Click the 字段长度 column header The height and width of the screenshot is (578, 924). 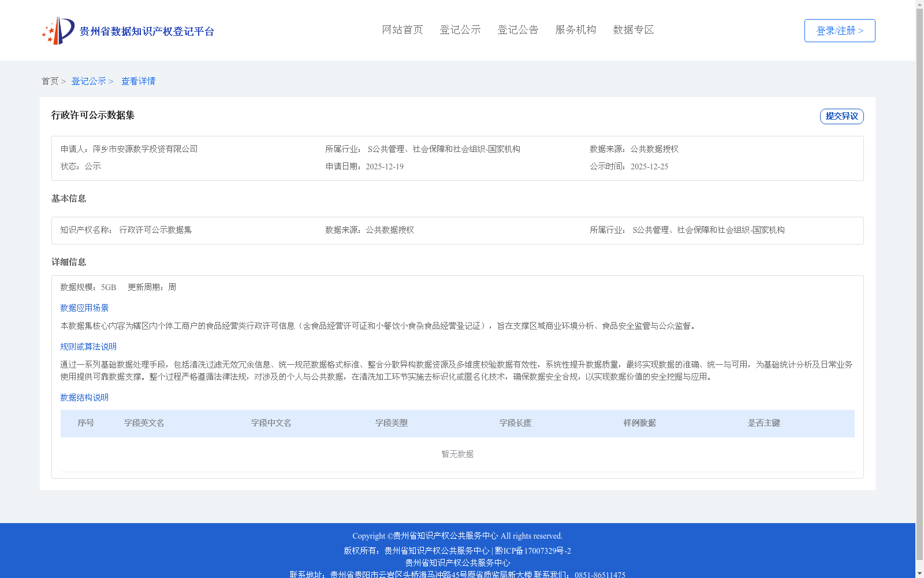pyautogui.click(x=516, y=423)
